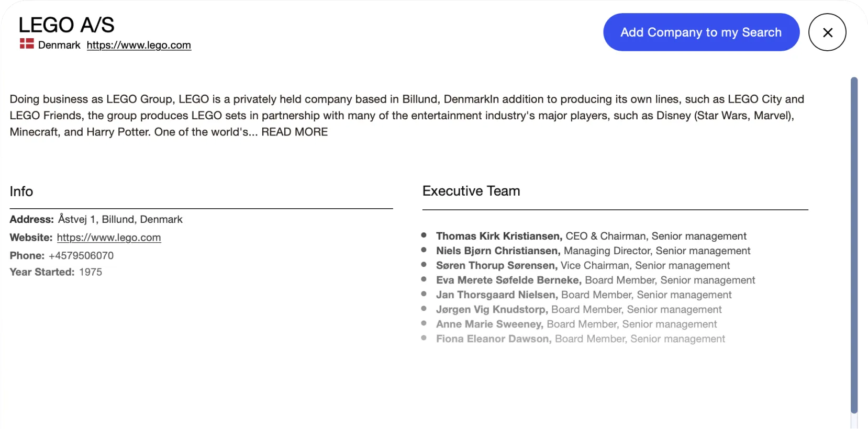Select the address Åstvej 1, Billund, Denmark
868x429 pixels.
coord(120,219)
